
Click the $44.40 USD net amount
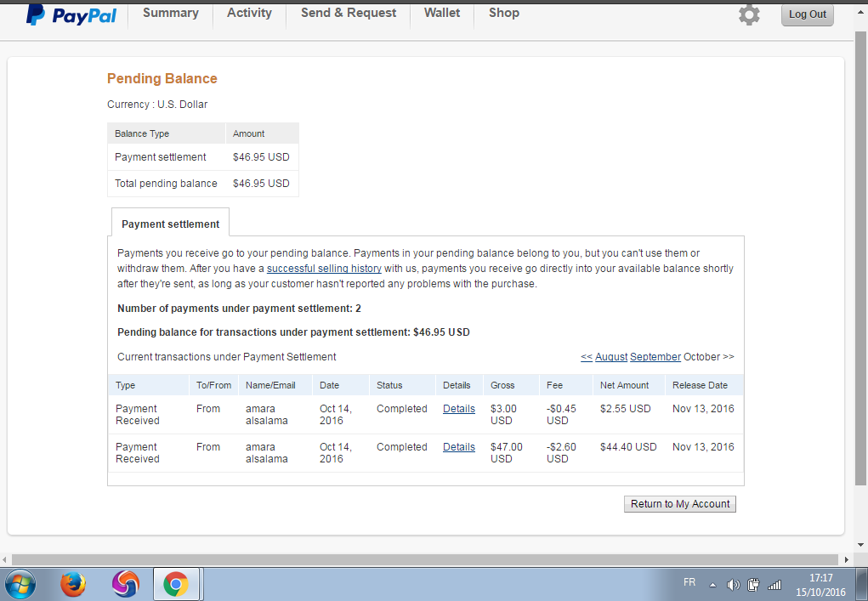point(628,446)
